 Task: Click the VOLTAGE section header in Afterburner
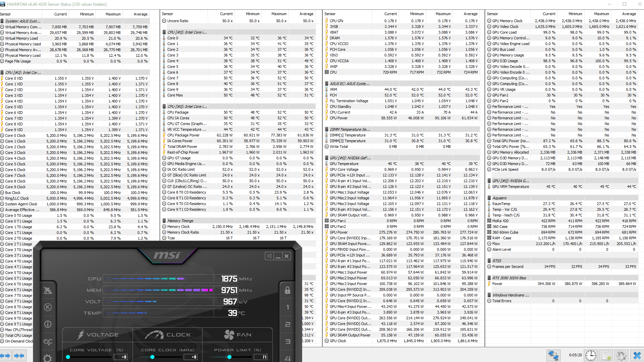click(98, 335)
